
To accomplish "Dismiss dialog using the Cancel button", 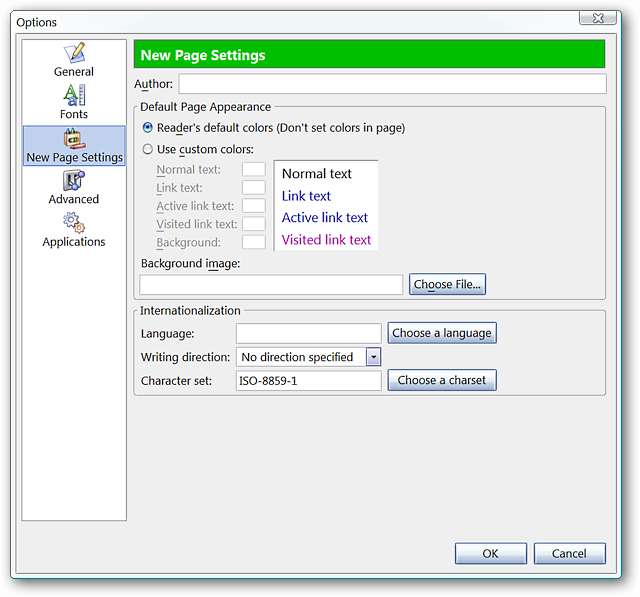I will click(569, 554).
